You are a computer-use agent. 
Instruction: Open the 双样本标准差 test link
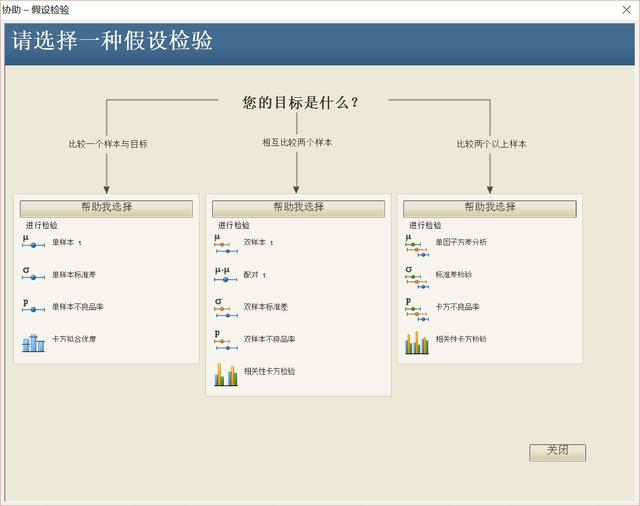(x=266, y=307)
